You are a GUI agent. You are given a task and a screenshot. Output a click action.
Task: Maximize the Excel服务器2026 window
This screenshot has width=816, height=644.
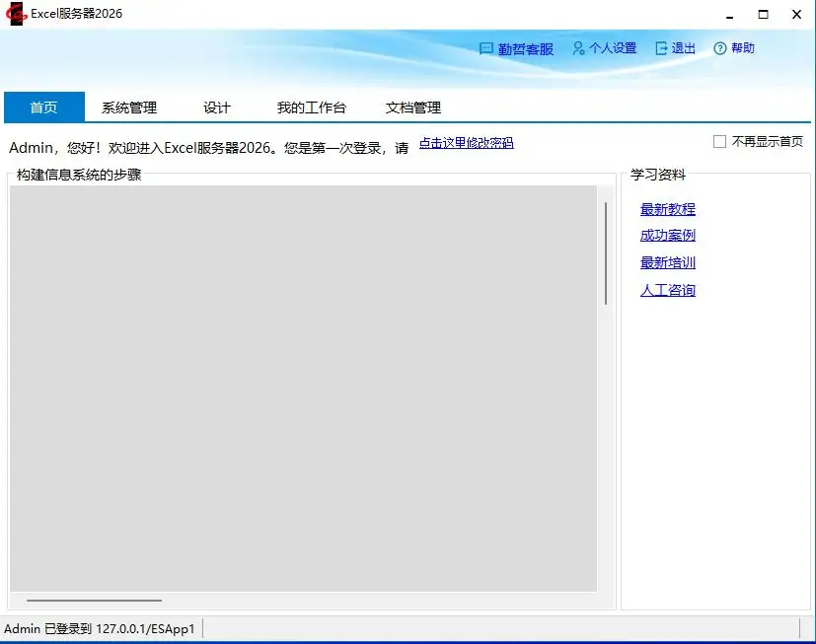click(763, 14)
